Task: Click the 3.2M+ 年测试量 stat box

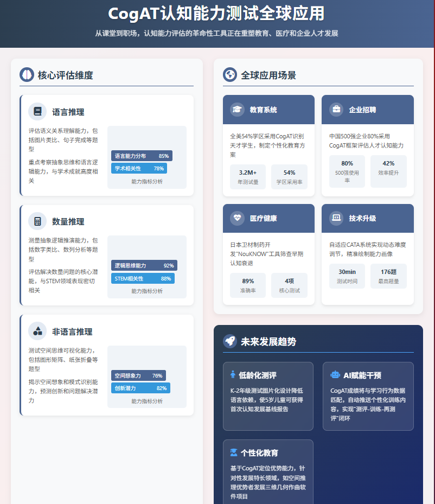Action: (248, 177)
